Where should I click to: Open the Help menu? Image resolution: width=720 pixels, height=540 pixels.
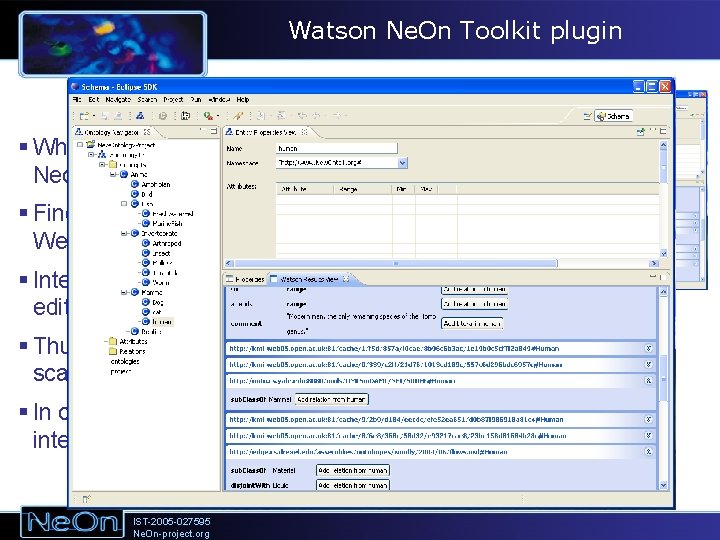tap(243, 100)
